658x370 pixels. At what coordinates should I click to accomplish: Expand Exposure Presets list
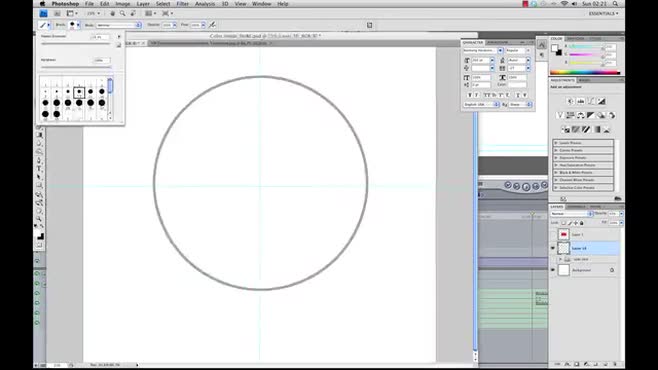click(x=556, y=158)
